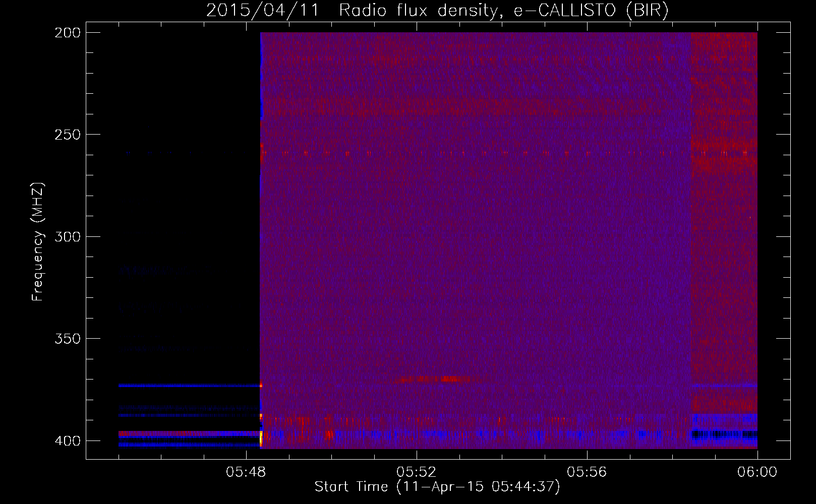
Task: Click the 05:48 time tick label
Action: (246, 472)
